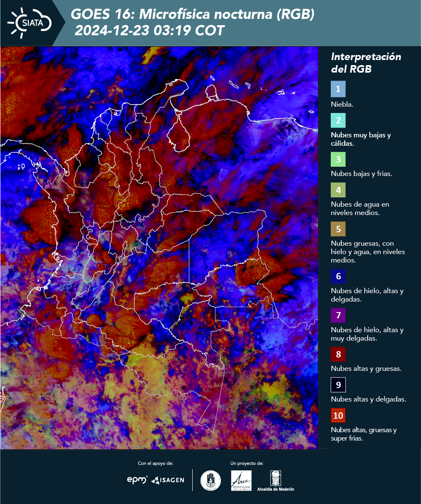Click the 'Con el apoyo de:' footer text

(x=155, y=463)
